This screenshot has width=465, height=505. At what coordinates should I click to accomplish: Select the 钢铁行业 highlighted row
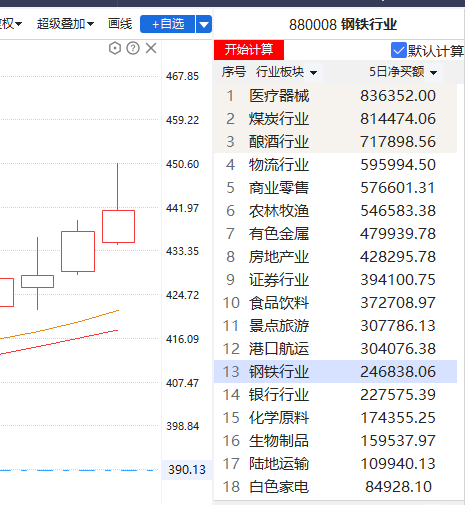pos(335,371)
